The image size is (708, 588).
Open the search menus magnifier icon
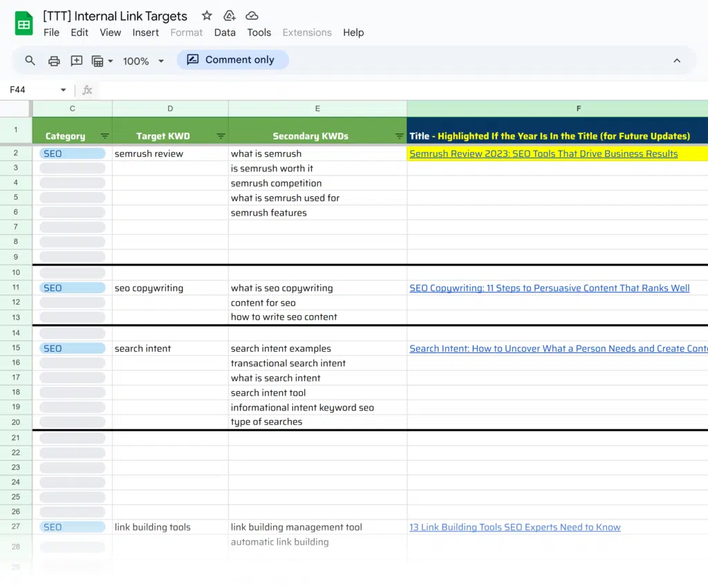point(30,61)
